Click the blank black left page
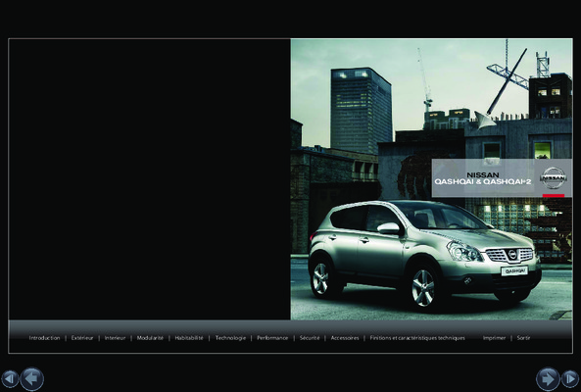The height and width of the screenshot is (392, 581). tap(149, 179)
